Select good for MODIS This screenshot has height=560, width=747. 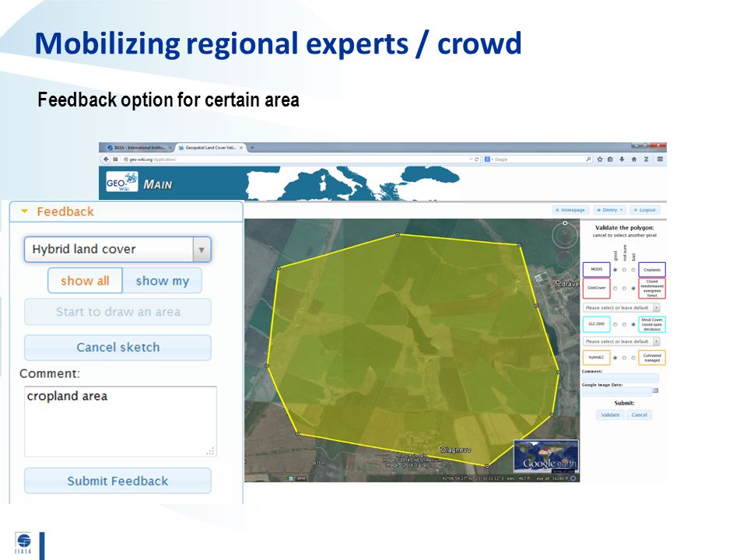pyautogui.click(x=615, y=270)
